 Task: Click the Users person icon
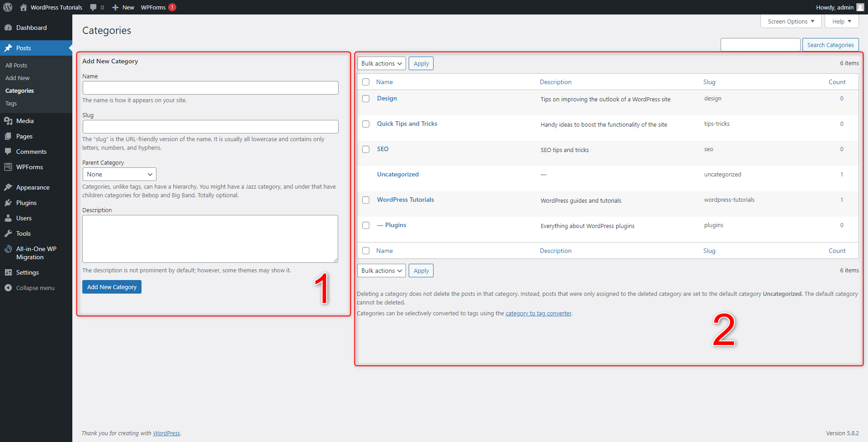pos(8,218)
